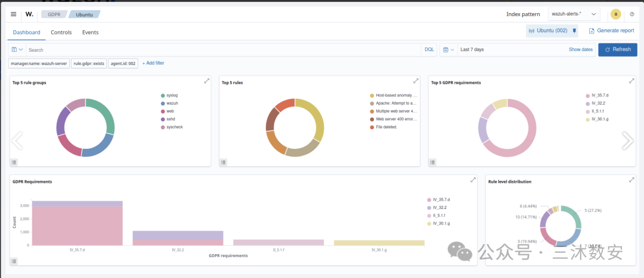Click the GDPR breadcrumb

click(x=54, y=14)
